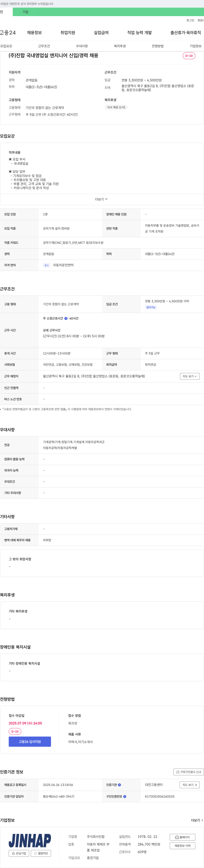Click the 퇴직연금 value in 퇴직급여 row

(150, 365)
